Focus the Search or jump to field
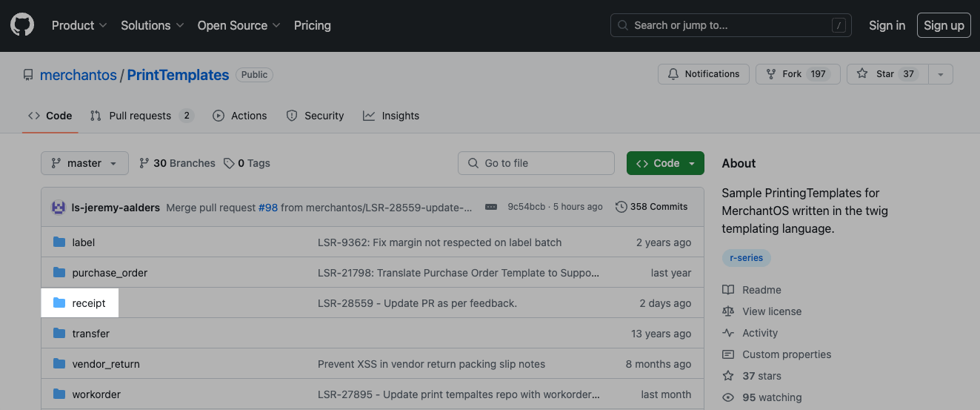The height and width of the screenshot is (410, 980). pos(732,25)
